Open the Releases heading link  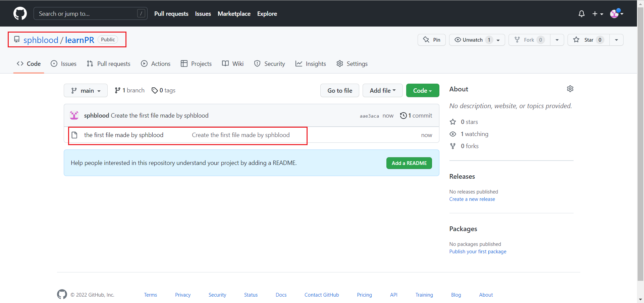(x=462, y=176)
